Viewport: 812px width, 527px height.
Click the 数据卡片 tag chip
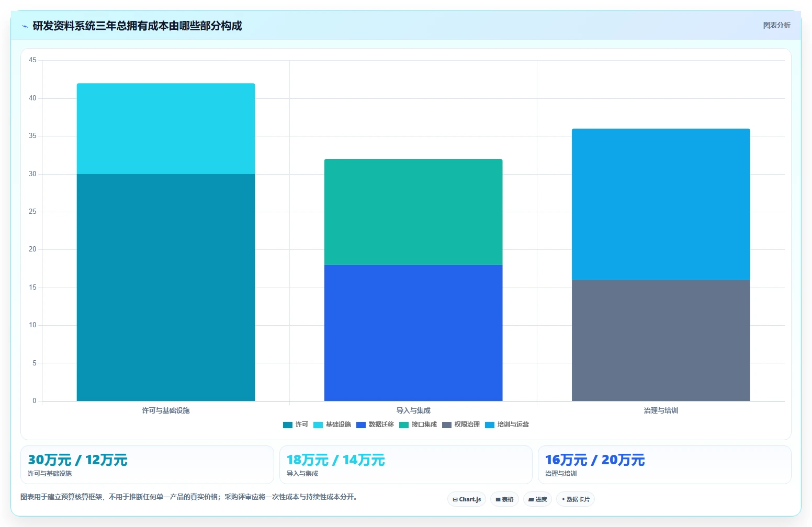coord(576,499)
